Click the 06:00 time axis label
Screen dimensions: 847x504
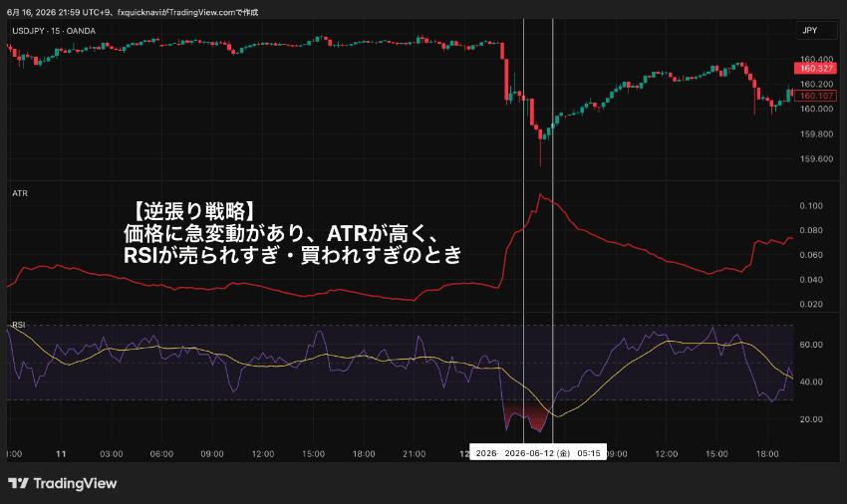pyautogui.click(x=161, y=454)
